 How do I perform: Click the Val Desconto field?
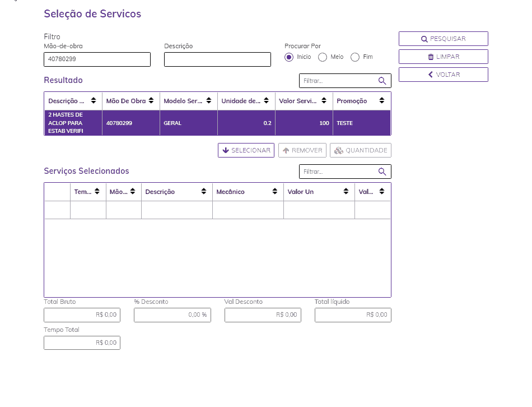pyautogui.click(x=263, y=315)
